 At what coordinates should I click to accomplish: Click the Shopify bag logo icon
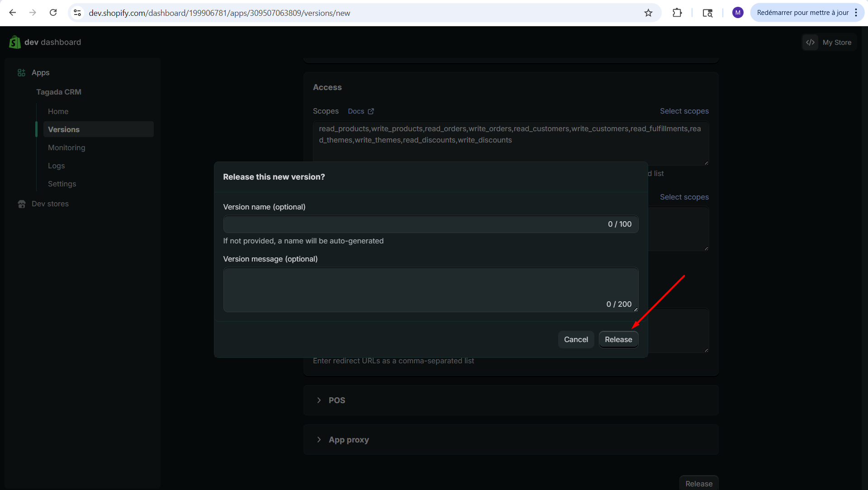pyautogui.click(x=14, y=42)
